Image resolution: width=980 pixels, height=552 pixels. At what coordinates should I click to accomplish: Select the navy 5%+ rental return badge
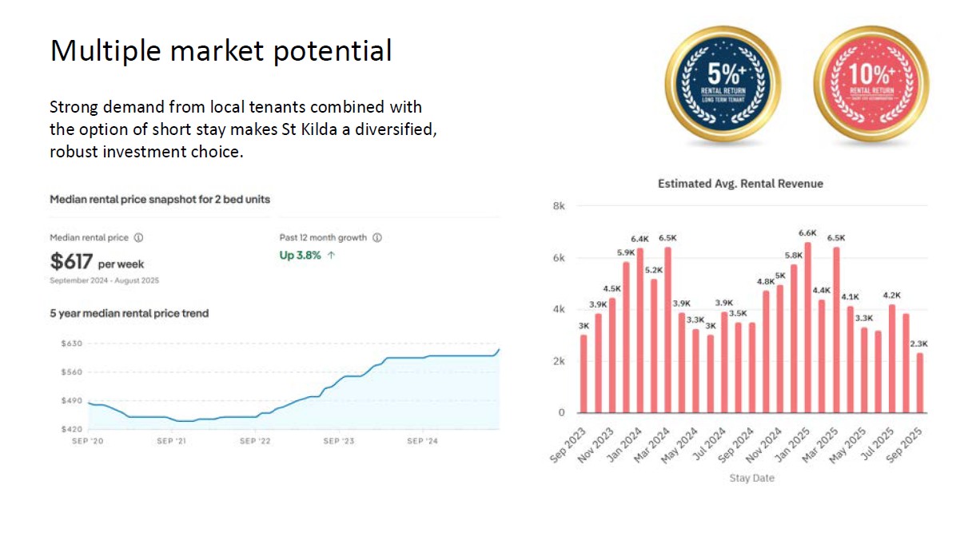(722, 85)
